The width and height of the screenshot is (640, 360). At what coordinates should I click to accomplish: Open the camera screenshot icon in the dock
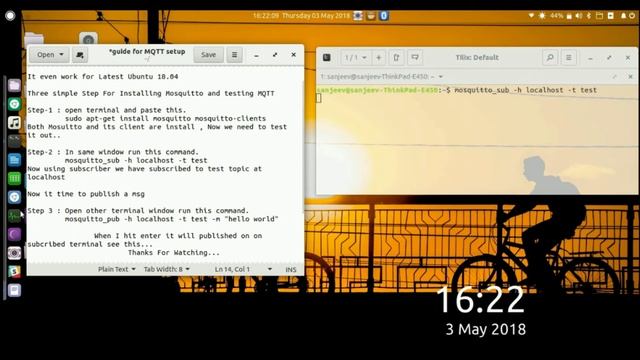click(x=14, y=253)
